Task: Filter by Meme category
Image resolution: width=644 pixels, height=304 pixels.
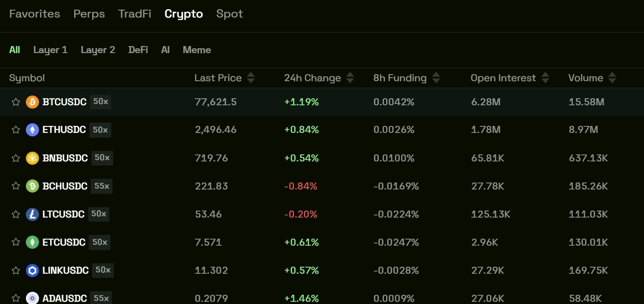Action: pos(197,50)
